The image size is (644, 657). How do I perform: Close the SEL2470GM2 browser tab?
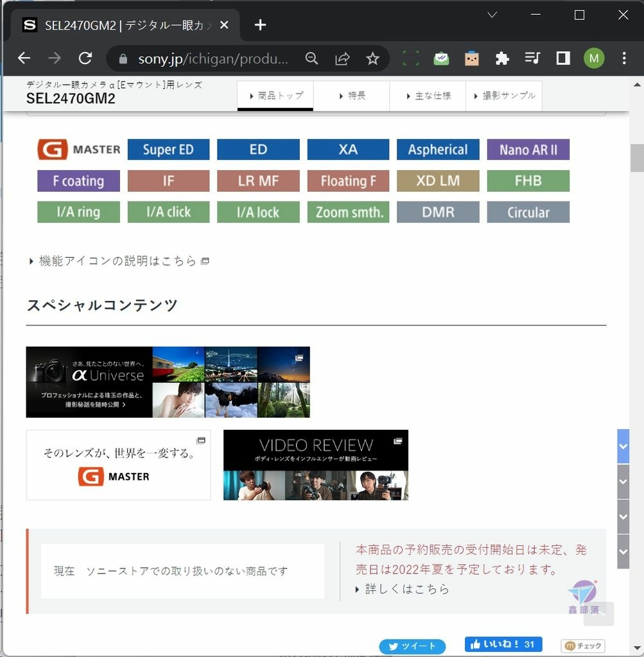pos(224,25)
